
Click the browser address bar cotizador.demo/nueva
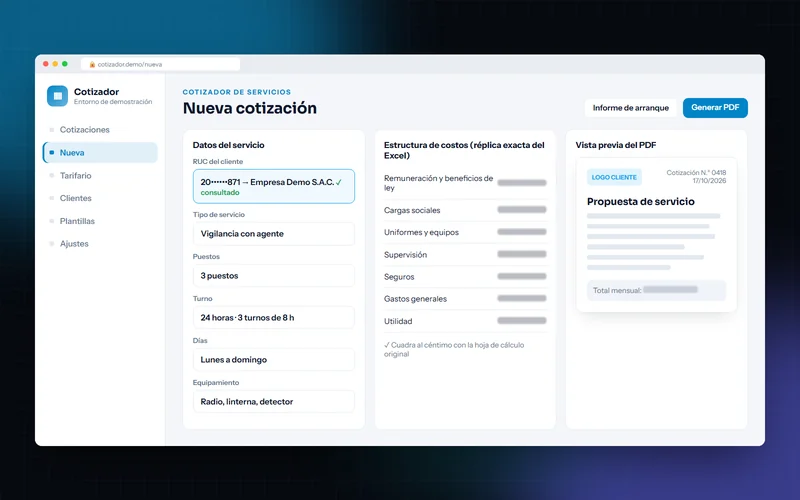pos(160,64)
